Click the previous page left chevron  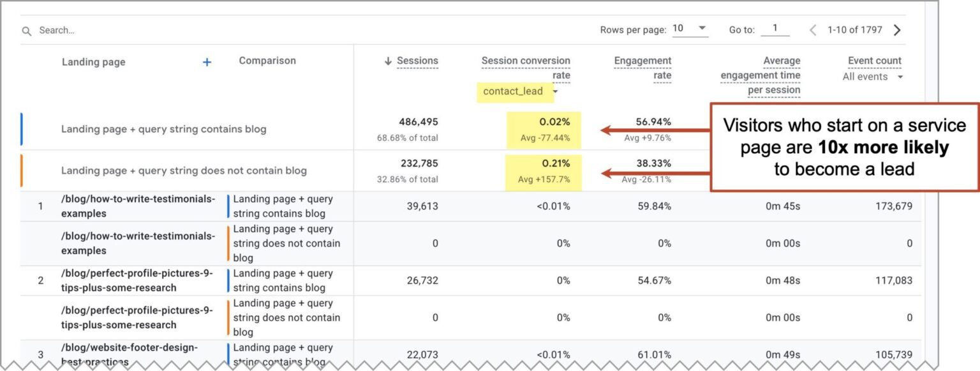point(813,30)
